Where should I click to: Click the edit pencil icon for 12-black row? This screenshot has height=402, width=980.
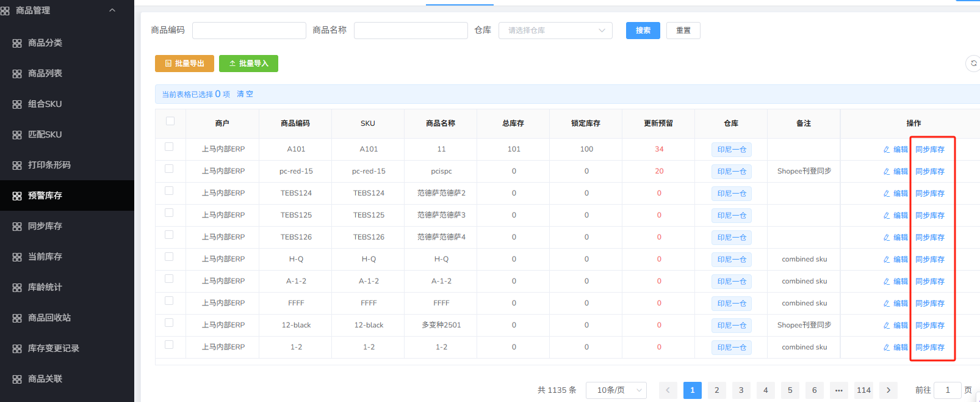point(887,326)
